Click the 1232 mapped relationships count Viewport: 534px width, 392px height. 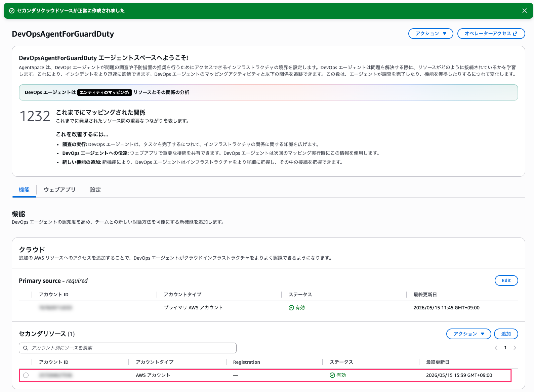(x=35, y=116)
